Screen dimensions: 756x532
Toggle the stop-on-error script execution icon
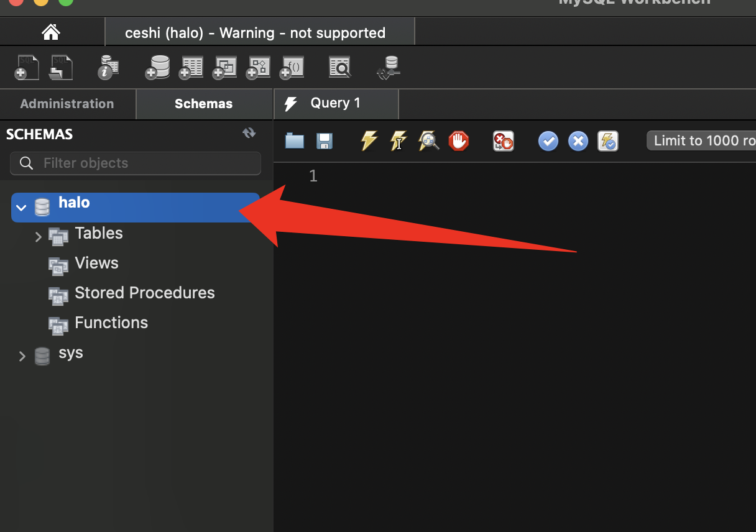click(x=502, y=141)
